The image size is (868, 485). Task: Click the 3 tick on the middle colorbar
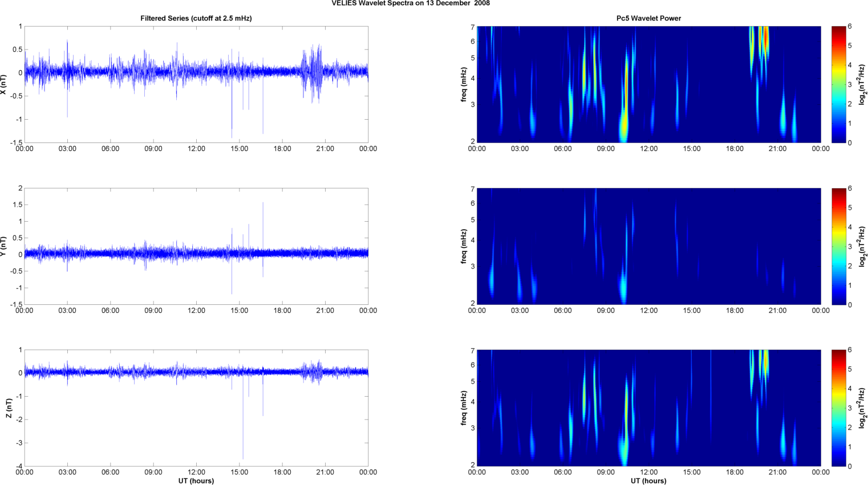850,247
